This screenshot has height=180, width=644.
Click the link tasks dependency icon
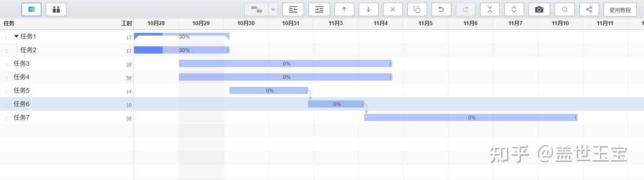tap(256, 9)
